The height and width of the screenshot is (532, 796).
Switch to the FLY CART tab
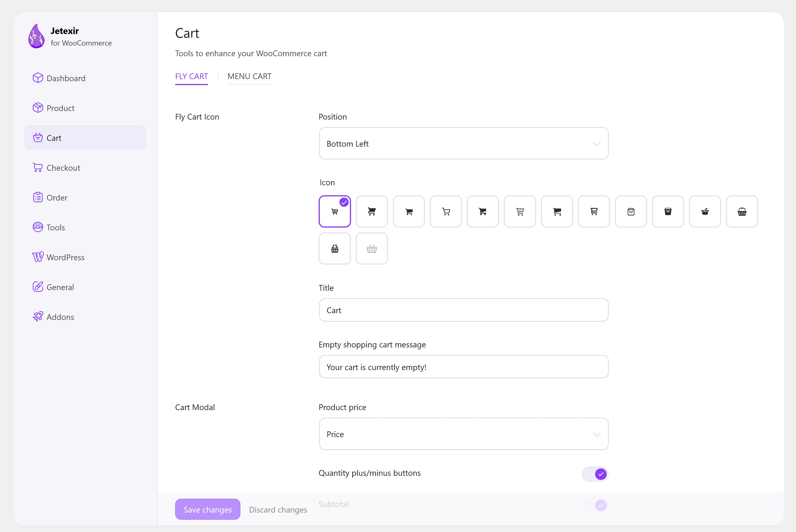pos(191,76)
